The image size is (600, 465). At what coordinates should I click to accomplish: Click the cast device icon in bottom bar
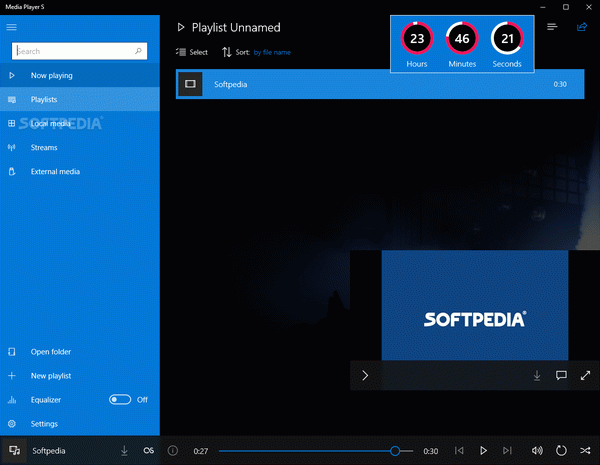(15, 450)
